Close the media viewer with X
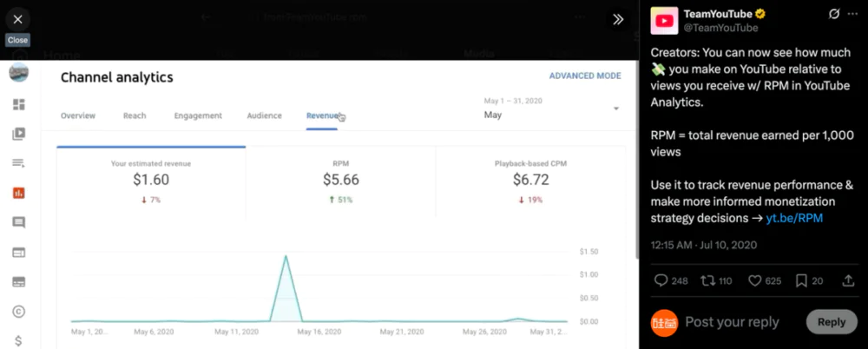 pyautogui.click(x=17, y=18)
